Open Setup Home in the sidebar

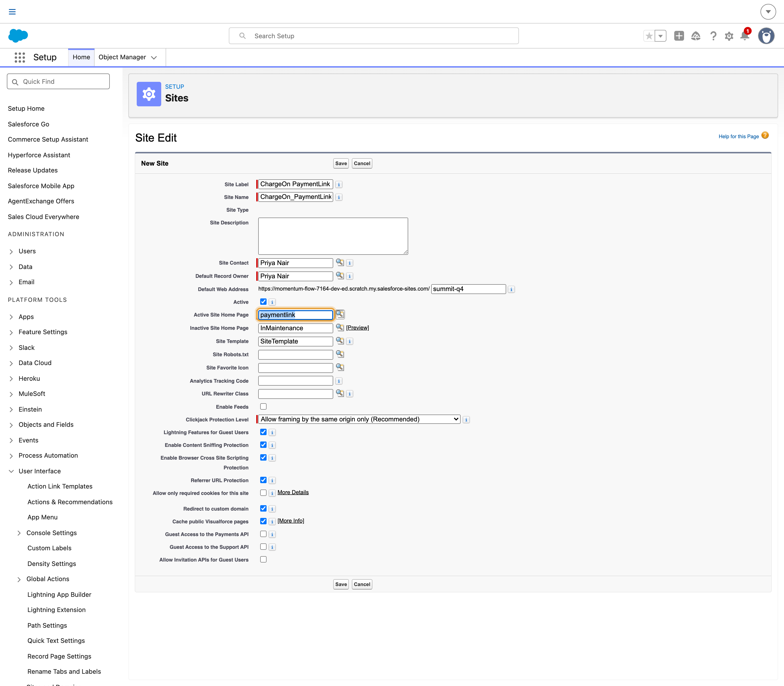(26, 109)
